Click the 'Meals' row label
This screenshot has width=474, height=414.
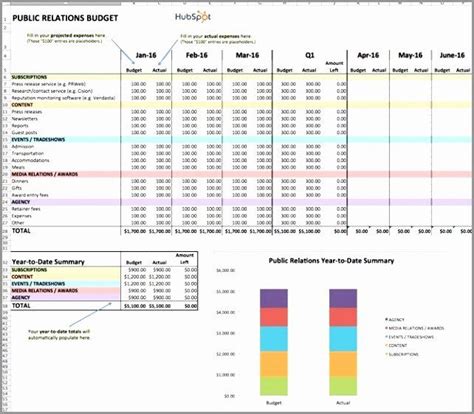[18, 167]
